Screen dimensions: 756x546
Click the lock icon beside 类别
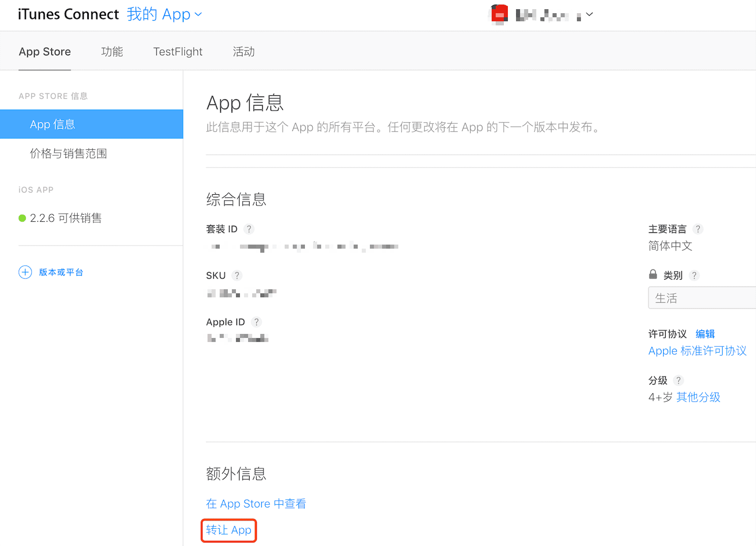coord(653,275)
